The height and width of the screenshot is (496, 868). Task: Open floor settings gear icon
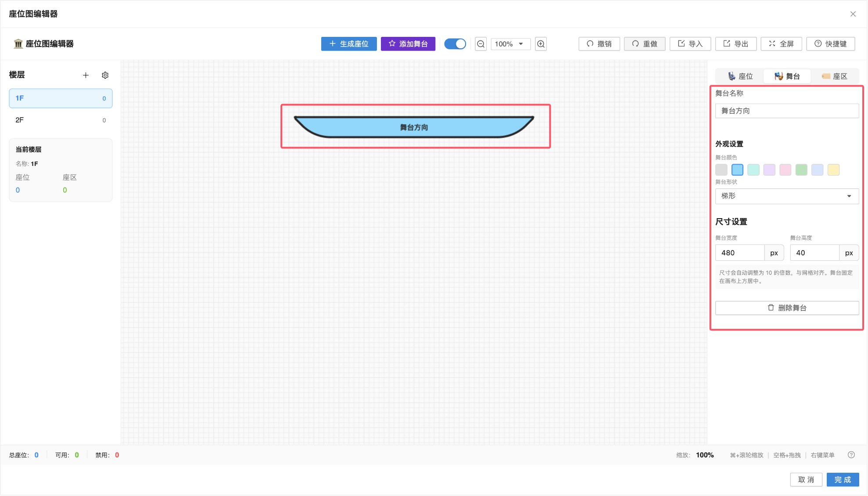click(x=105, y=75)
